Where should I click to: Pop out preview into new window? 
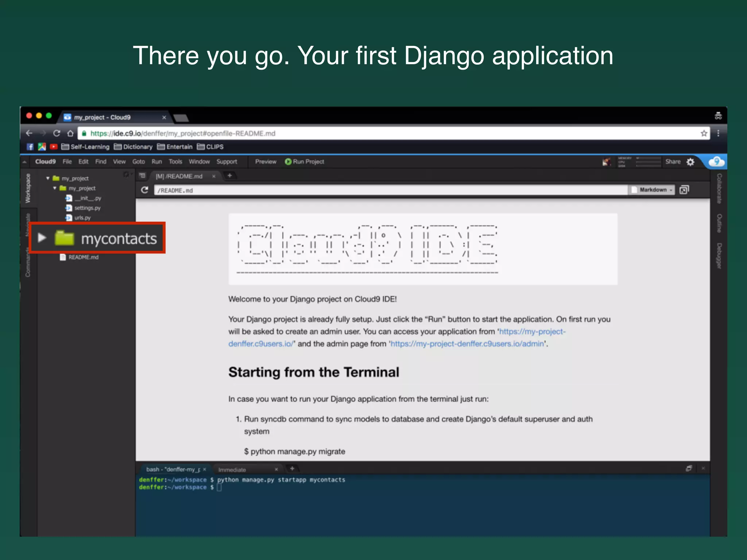(684, 190)
